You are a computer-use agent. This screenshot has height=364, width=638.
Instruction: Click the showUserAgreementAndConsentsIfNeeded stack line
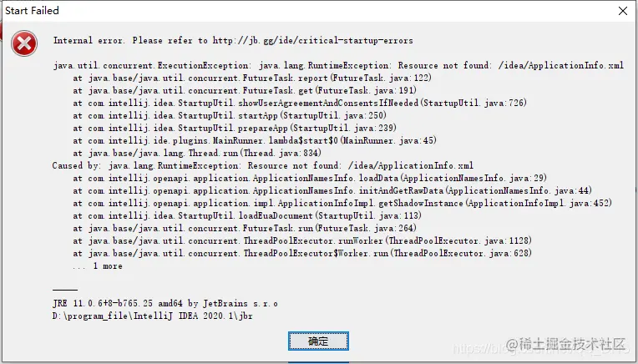point(300,103)
